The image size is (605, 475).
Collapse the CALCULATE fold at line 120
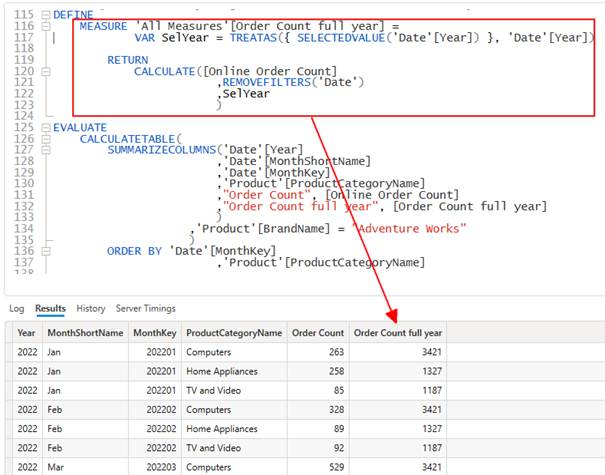coord(46,71)
